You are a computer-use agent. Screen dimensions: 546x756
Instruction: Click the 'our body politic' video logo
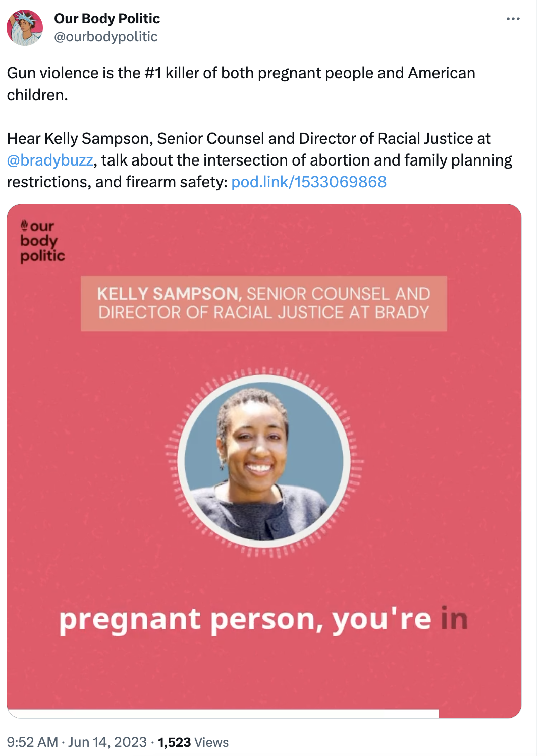pos(43,241)
